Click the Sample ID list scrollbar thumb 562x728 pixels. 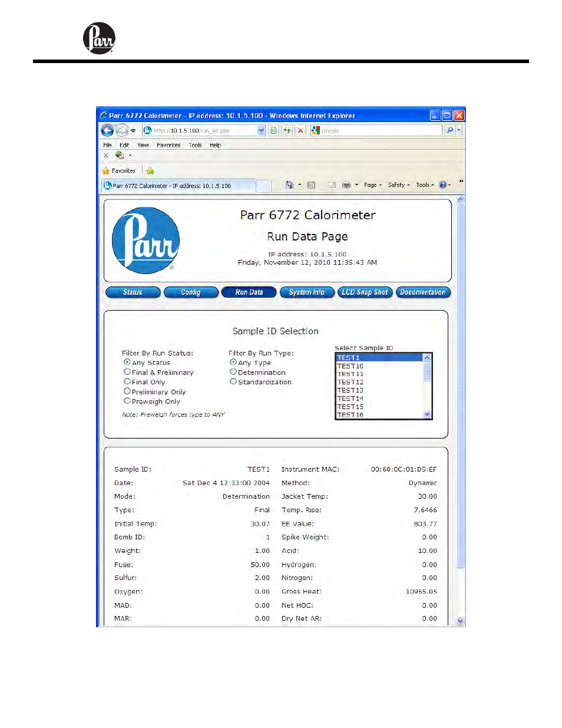(427, 371)
